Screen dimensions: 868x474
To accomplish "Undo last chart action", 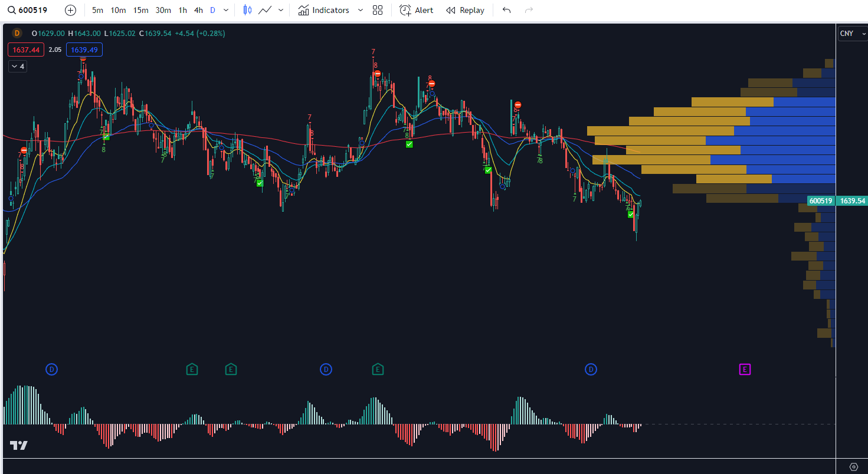I will click(506, 10).
